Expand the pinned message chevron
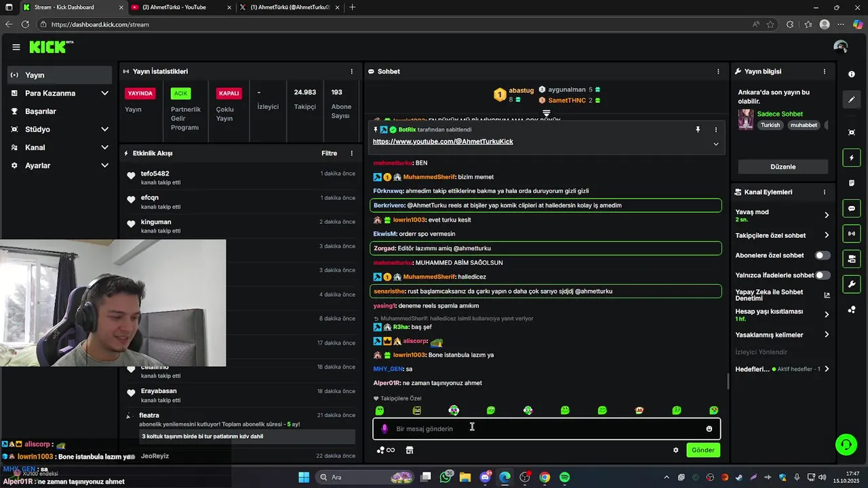 point(715,144)
